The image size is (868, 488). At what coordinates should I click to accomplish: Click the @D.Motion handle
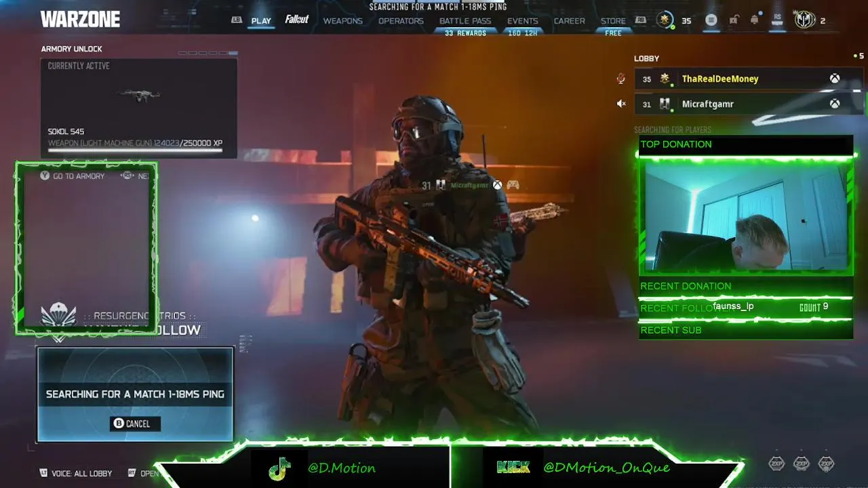tap(342, 468)
